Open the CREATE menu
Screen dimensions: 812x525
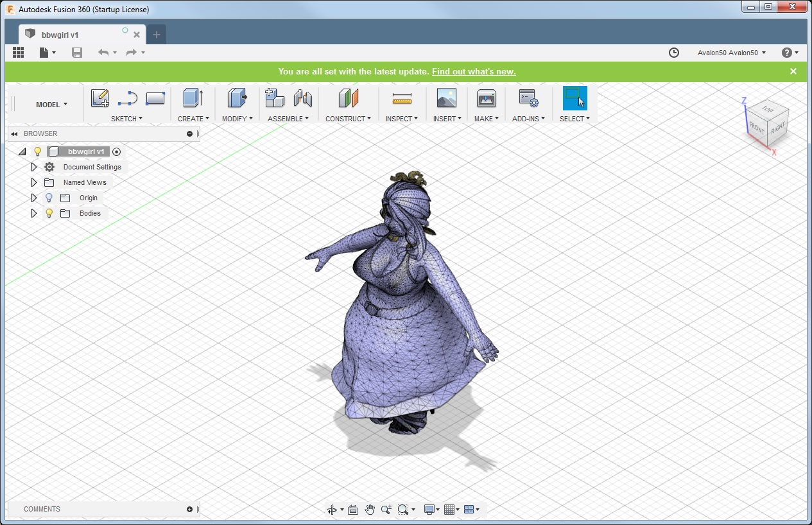click(193, 119)
